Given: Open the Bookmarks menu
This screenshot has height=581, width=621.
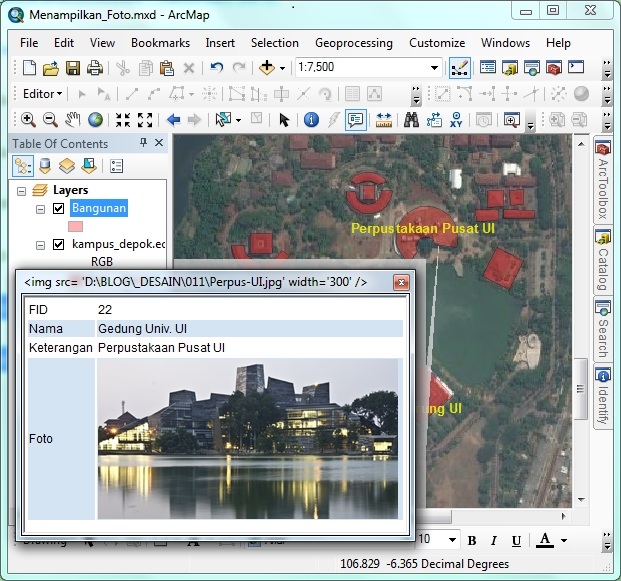Looking at the screenshot, I should pos(160,43).
